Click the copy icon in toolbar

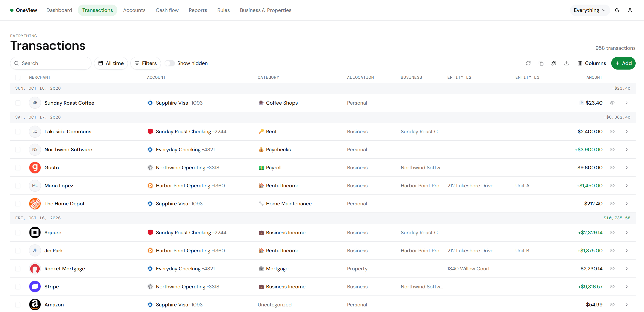[541, 63]
